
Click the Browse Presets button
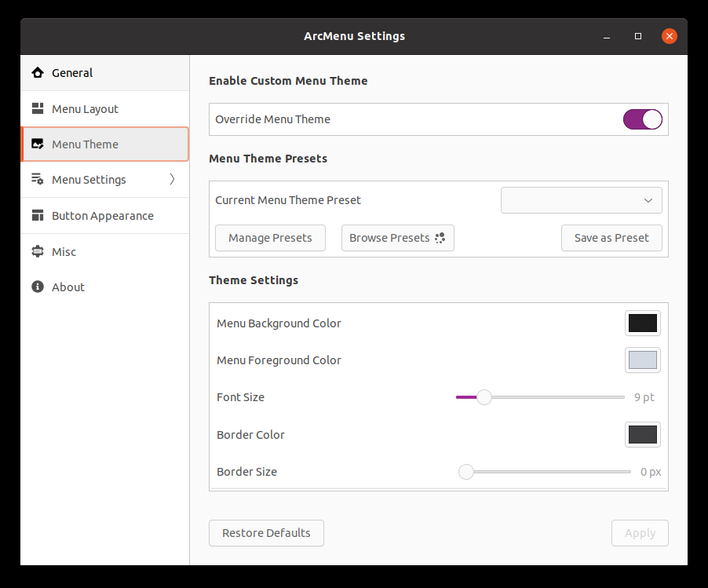pos(398,238)
